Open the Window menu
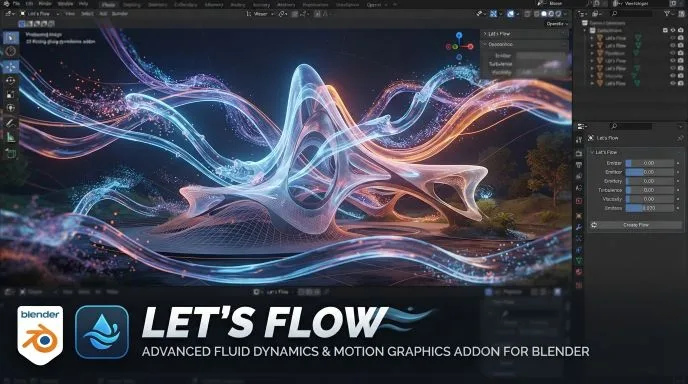 tap(65, 4)
